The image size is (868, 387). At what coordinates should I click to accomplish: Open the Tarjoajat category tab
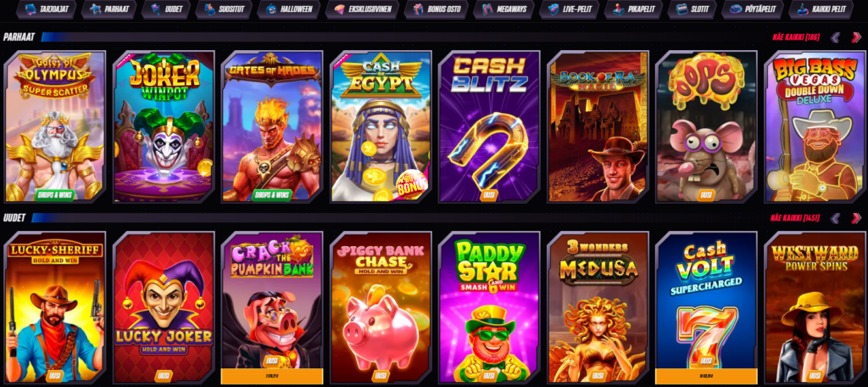[47, 9]
